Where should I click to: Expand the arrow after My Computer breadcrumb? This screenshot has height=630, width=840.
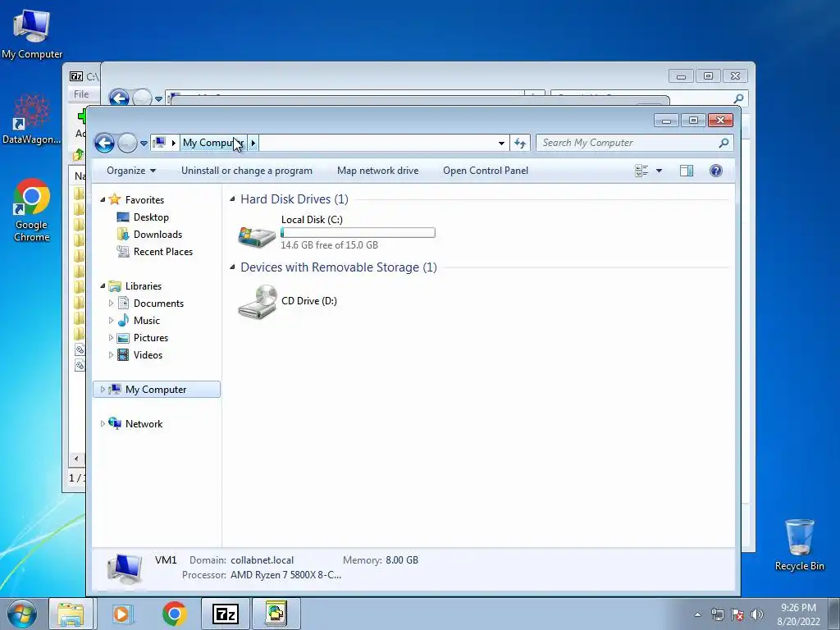coord(253,143)
